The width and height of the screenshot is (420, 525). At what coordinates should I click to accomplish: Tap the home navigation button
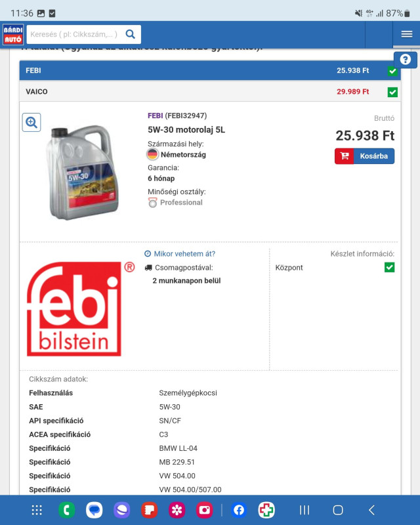point(338,511)
